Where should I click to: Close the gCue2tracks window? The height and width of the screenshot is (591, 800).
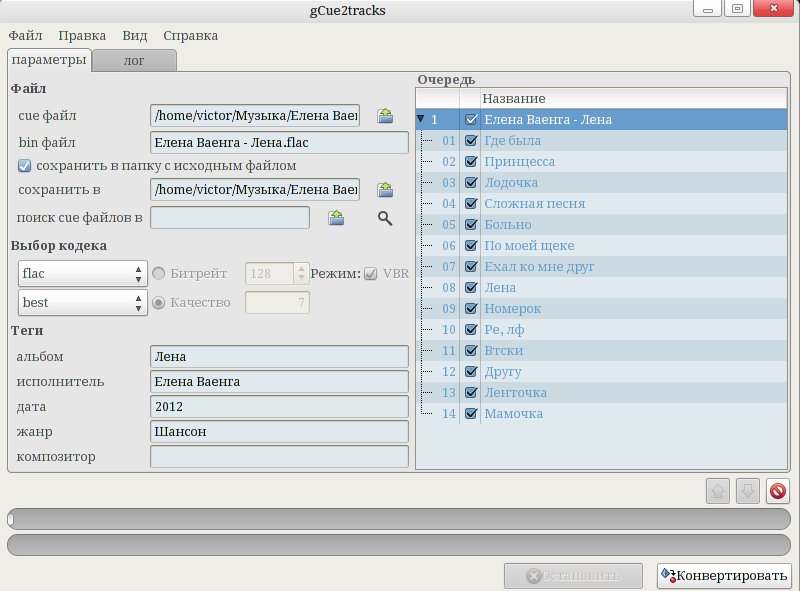(x=773, y=8)
